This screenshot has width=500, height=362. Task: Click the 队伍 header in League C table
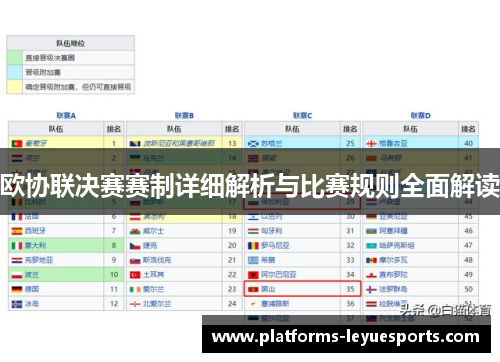(x=292, y=129)
